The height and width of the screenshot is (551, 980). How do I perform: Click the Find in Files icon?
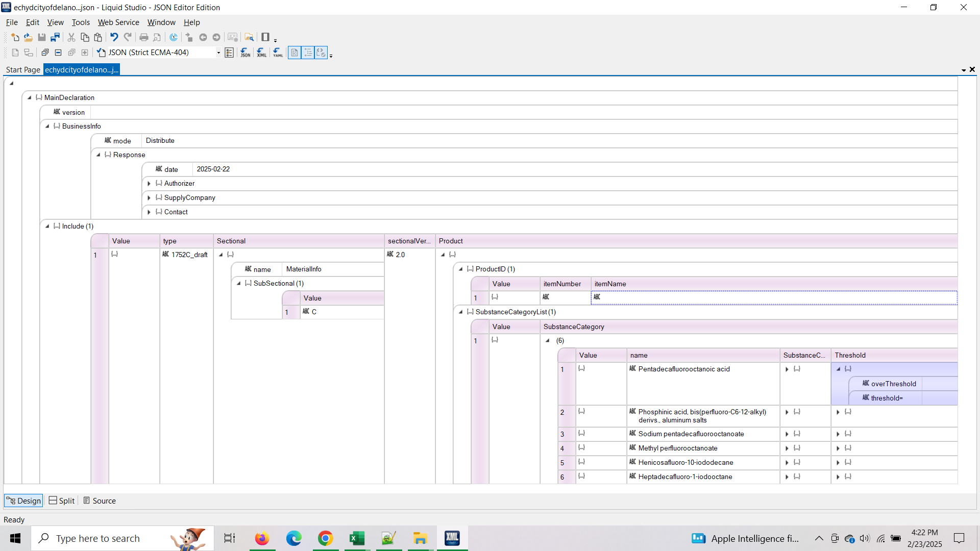coord(249,37)
